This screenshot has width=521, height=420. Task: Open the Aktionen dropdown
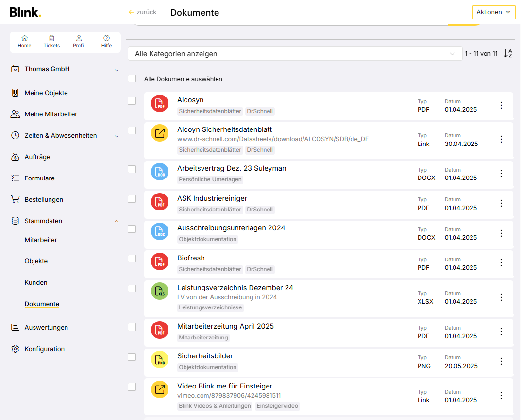tap(493, 12)
